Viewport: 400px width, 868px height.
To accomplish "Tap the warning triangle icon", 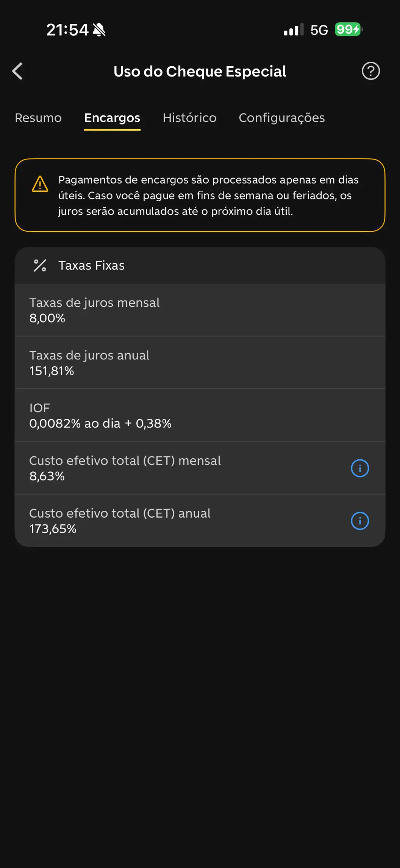I will (x=40, y=184).
